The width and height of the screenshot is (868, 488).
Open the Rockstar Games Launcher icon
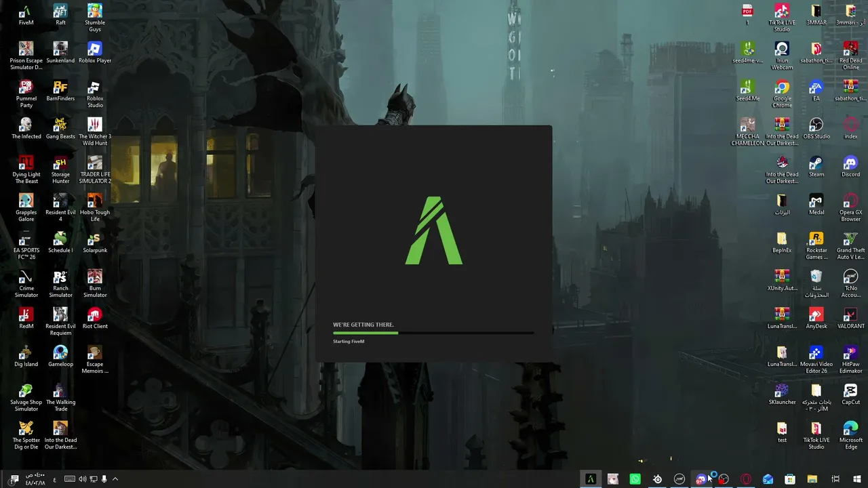click(816, 246)
